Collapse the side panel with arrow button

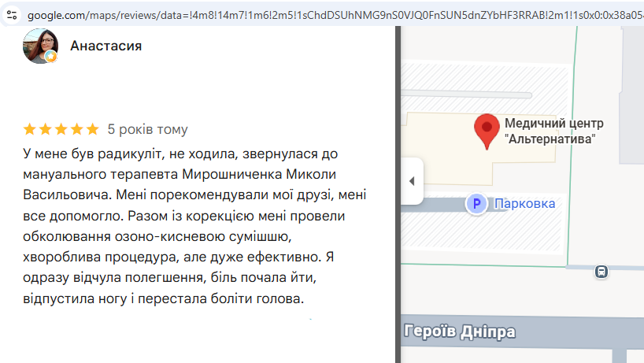[x=412, y=181]
